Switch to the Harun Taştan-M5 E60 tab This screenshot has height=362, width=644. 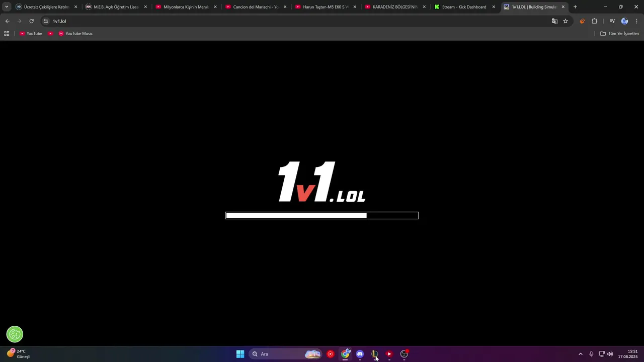326,7
